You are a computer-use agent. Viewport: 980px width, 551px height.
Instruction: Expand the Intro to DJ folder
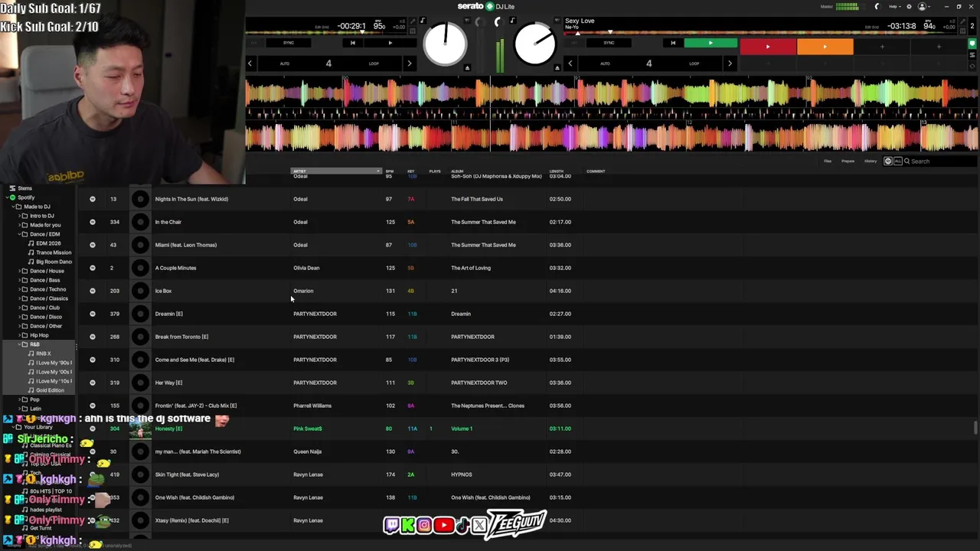pos(21,216)
